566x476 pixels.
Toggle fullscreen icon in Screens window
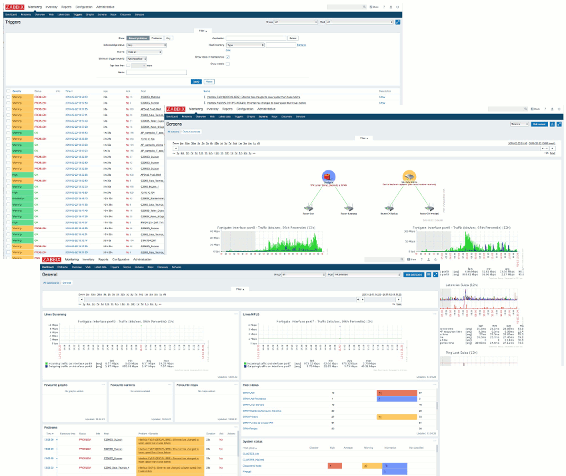point(559,124)
